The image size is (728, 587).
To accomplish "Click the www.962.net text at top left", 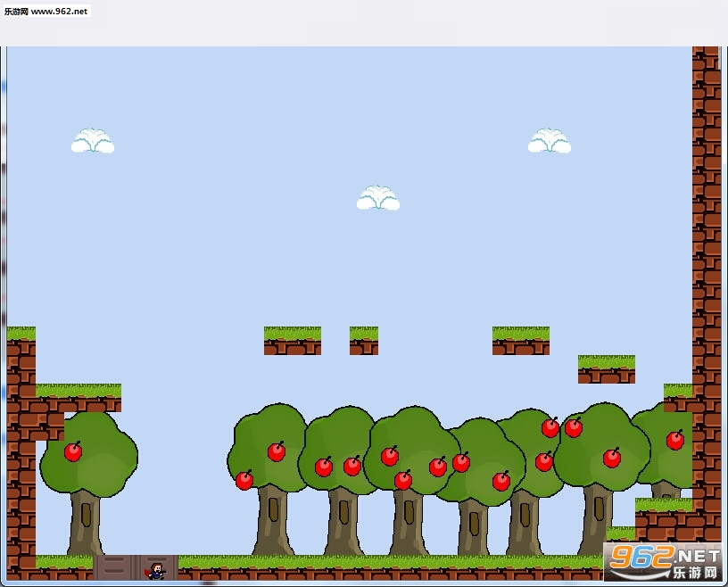I will 59,11.
